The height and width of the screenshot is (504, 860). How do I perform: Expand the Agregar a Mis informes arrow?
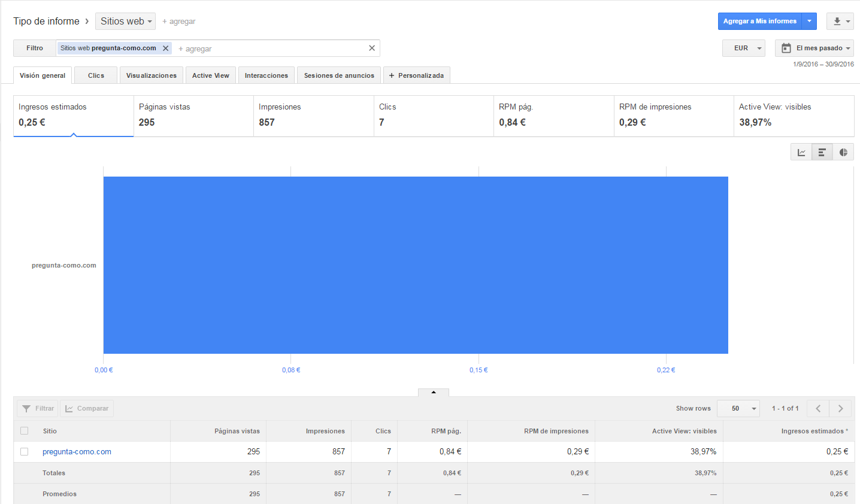click(809, 21)
